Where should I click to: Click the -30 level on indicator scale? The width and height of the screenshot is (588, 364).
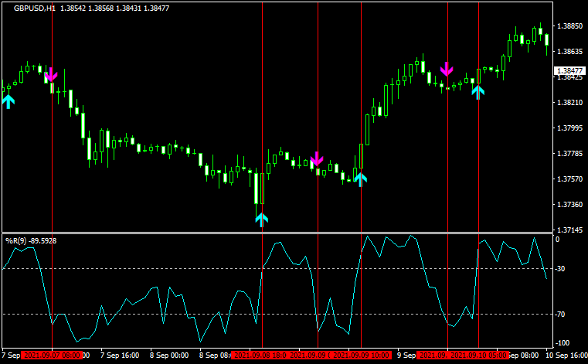pyautogui.click(x=561, y=269)
